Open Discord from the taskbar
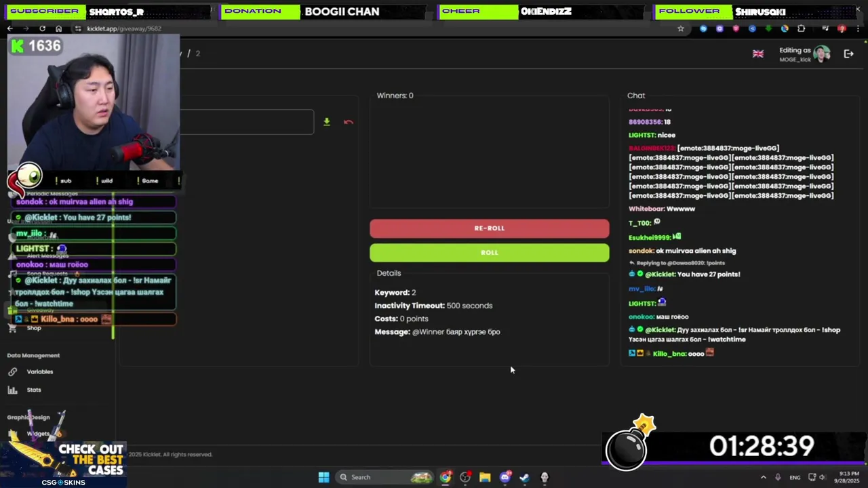 [x=505, y=477]
